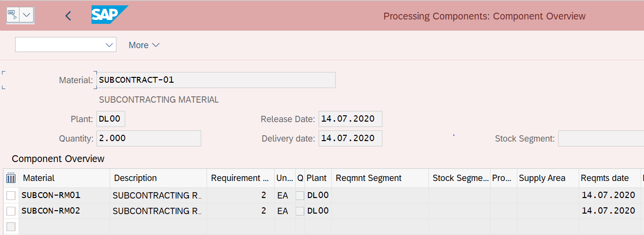The image size is (644, 235).
Task: Open the command field dropdown
Action: pos(109,45)
